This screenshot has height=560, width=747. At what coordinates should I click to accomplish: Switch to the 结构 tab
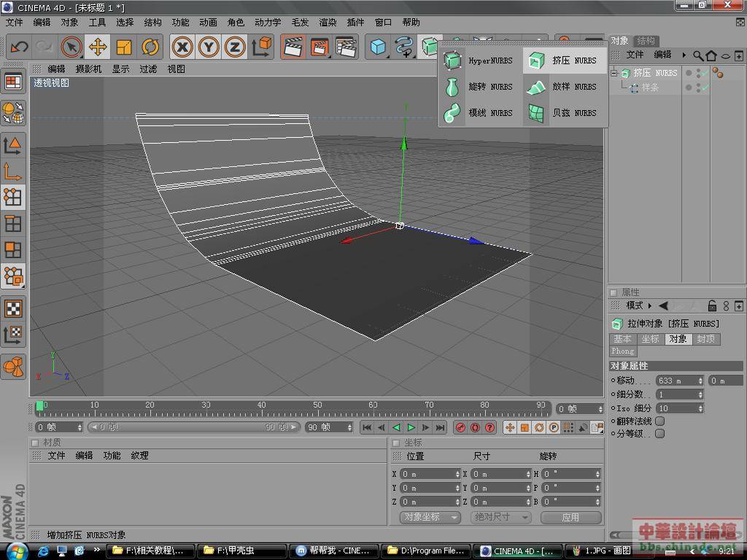pyautogui.click(x=646, y=41)
